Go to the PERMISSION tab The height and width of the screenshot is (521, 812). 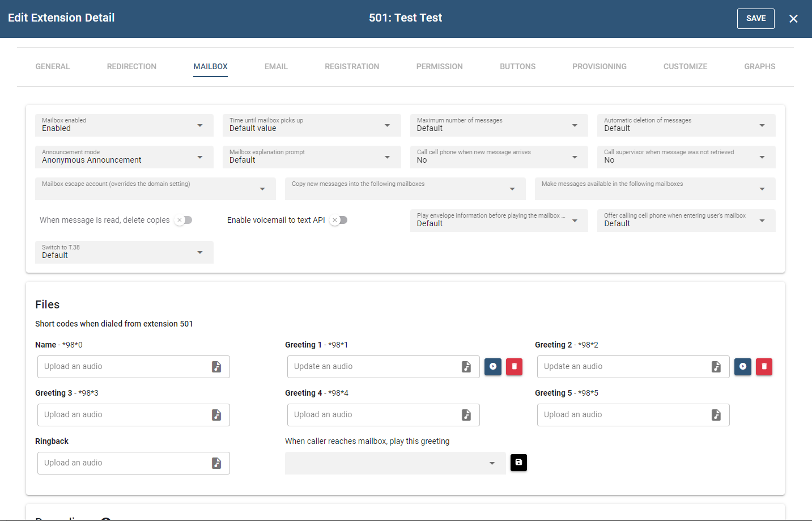[x=439, y=66]
